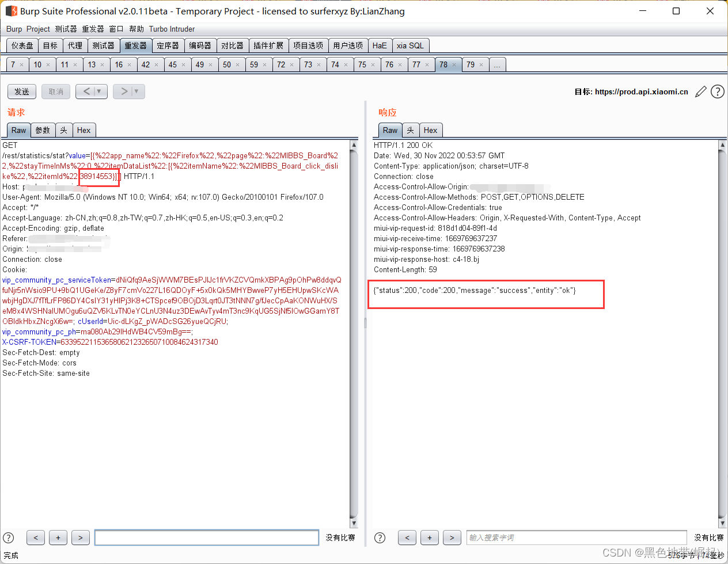The height and width of the screenshot is (564, 728).
Task: Click response pane scroll up arrow
Action: (x=722, y=146)
